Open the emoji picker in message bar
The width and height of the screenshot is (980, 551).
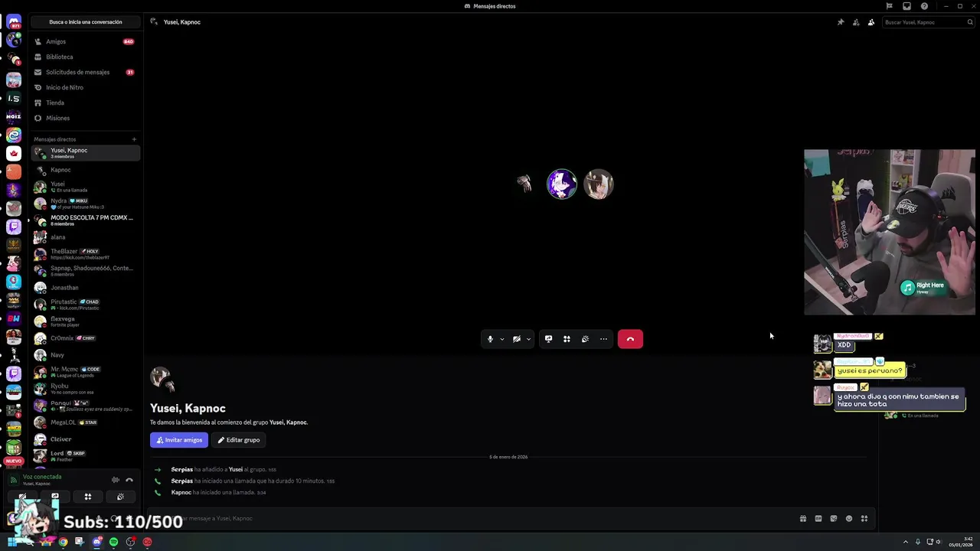[849, 519]
